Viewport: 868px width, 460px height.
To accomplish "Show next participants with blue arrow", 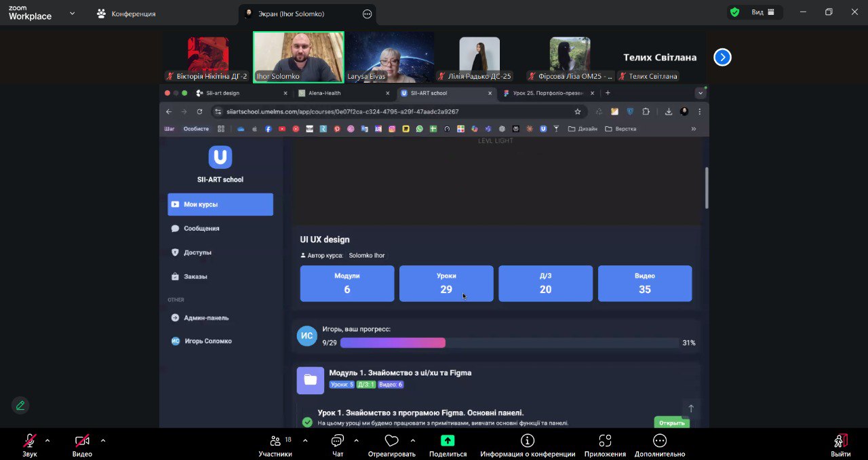I will (x=722, y=58).
